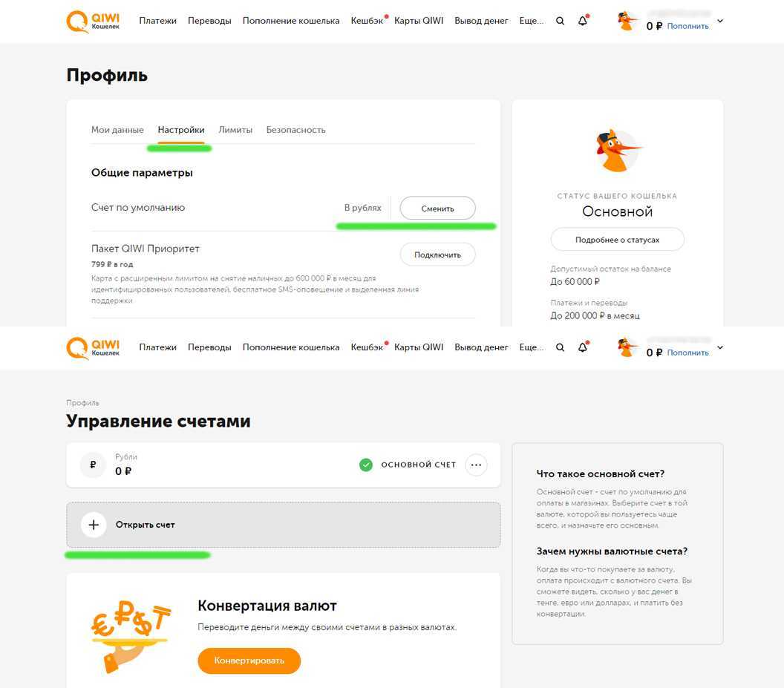Click the plus icon beside Открыть счет
The height and width of the screenshot is (688, 784).
click(x=94, y=525)
